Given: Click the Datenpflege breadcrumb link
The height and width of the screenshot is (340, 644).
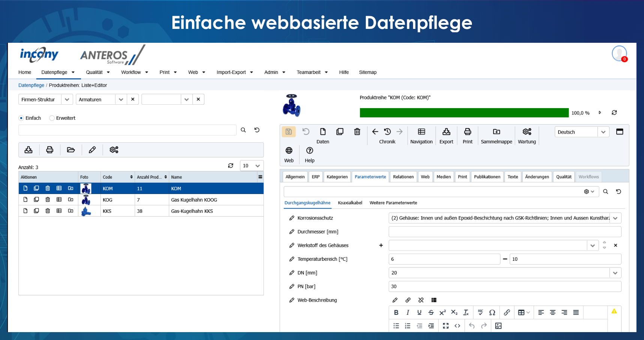Looking at the screenshot, I should click(31, 86).
